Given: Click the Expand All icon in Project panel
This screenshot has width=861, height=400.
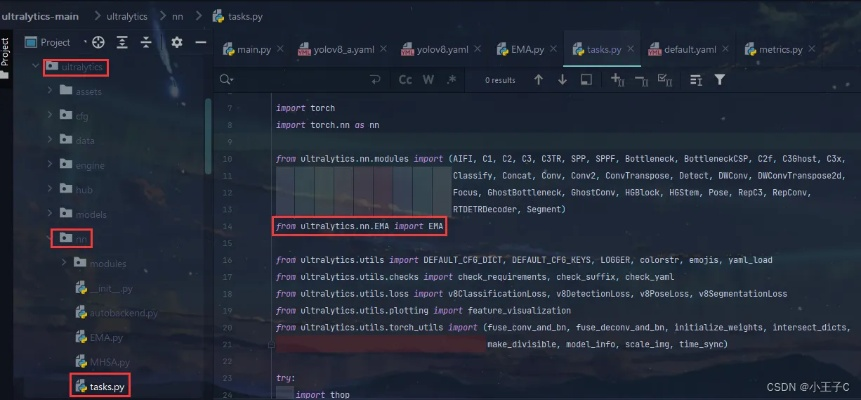Looking at the screenshot, I should (123, 42).
